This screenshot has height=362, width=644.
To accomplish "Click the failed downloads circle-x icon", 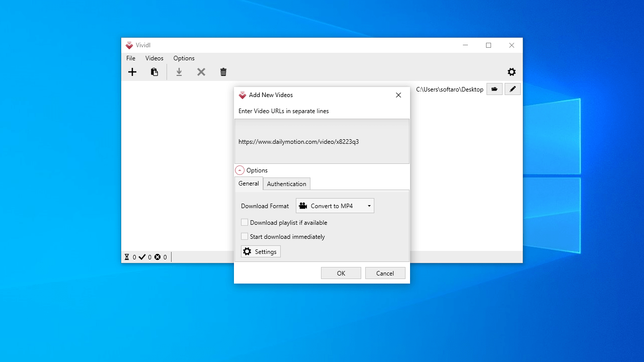I will (157, 257).
